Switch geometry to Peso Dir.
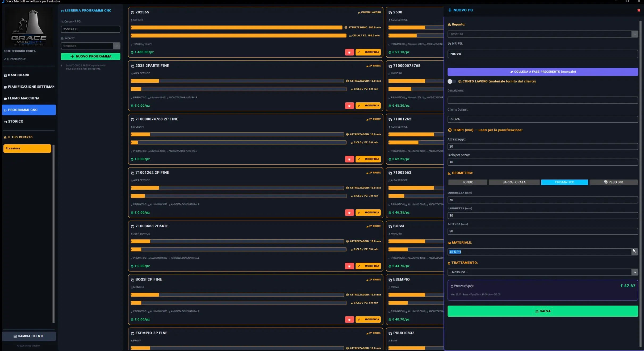The image size is (644, 351). point(613,182)
